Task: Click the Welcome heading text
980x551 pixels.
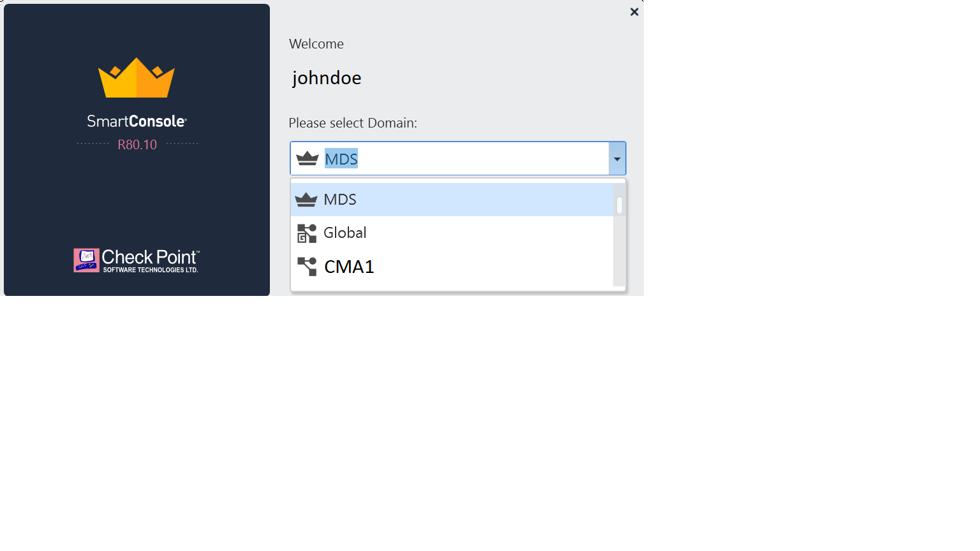Action: pyautogui.click(x=316, y=44)
